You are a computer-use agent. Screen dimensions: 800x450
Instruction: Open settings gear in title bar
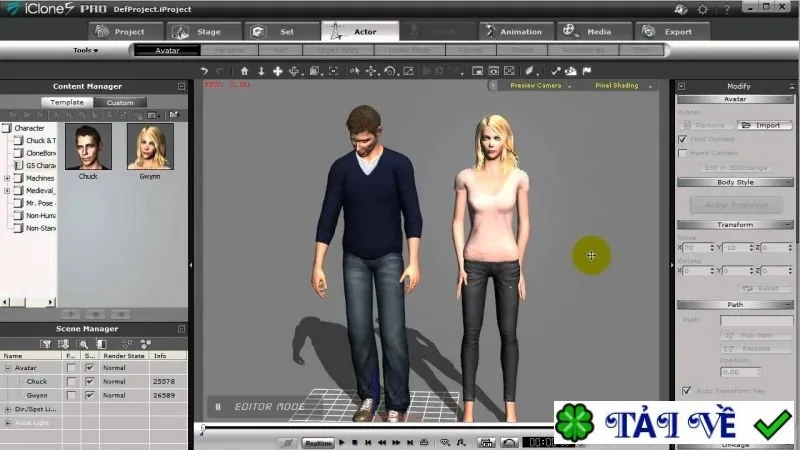coord(703,9)
